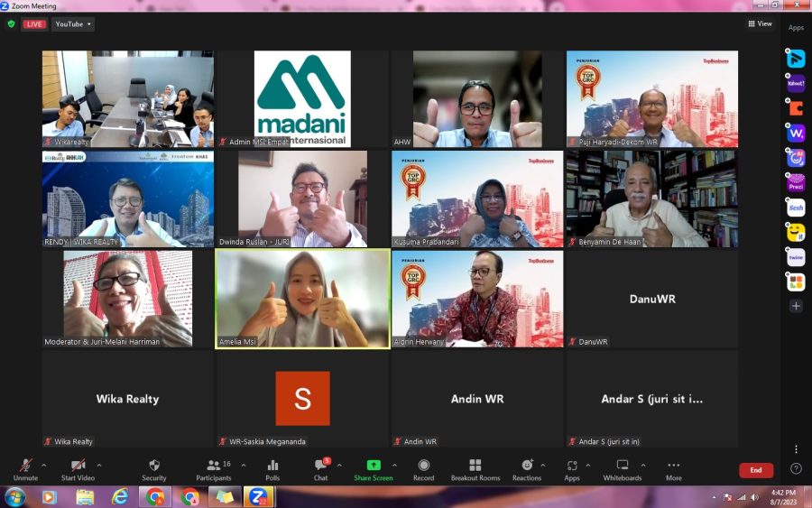Launch the Prezi app from sidebar

pos(796,182)
